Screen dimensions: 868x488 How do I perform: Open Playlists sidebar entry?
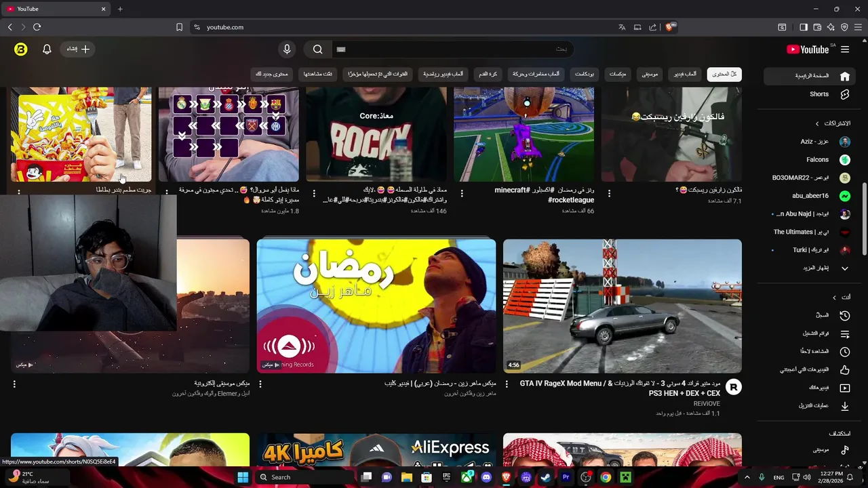click(x=811, y=334)
